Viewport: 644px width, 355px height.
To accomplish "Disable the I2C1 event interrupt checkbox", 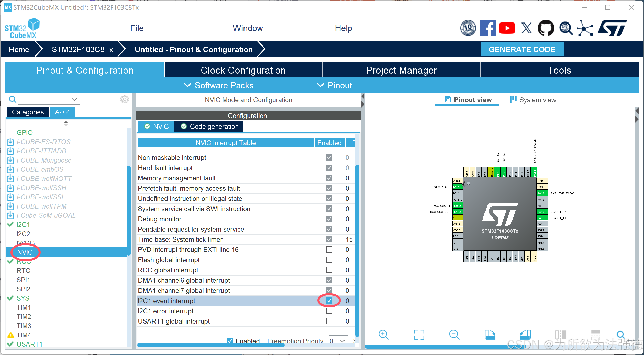I will point(329,301).
